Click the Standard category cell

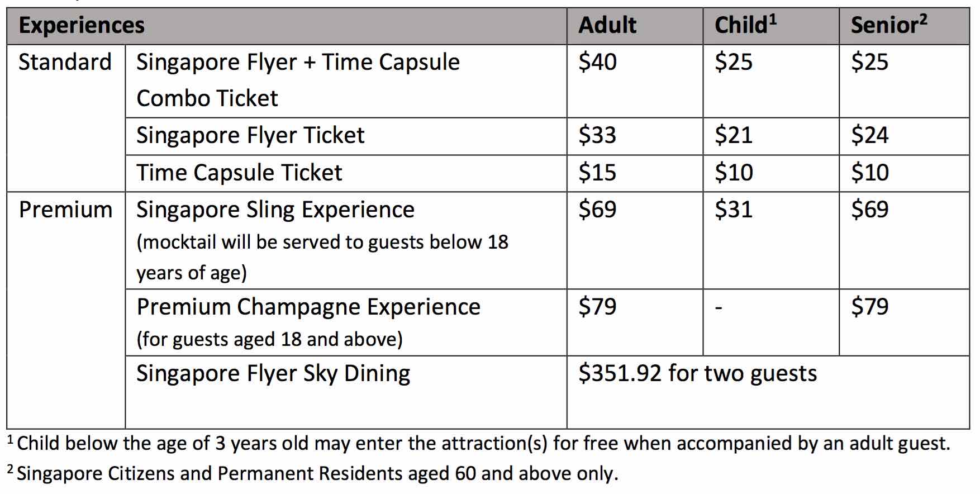[x=65, y=62]
